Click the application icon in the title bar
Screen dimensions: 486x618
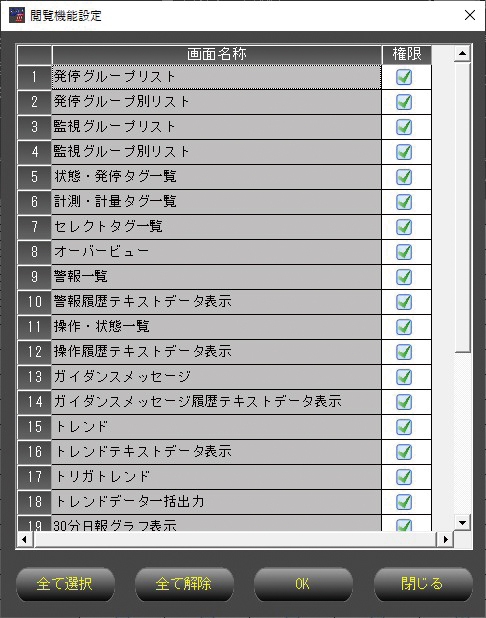click(17, 15)
